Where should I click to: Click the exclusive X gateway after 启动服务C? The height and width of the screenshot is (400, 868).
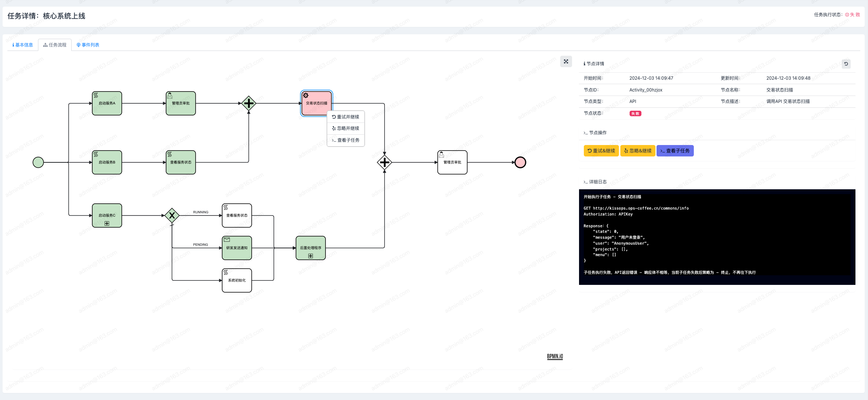click(172, 215)
